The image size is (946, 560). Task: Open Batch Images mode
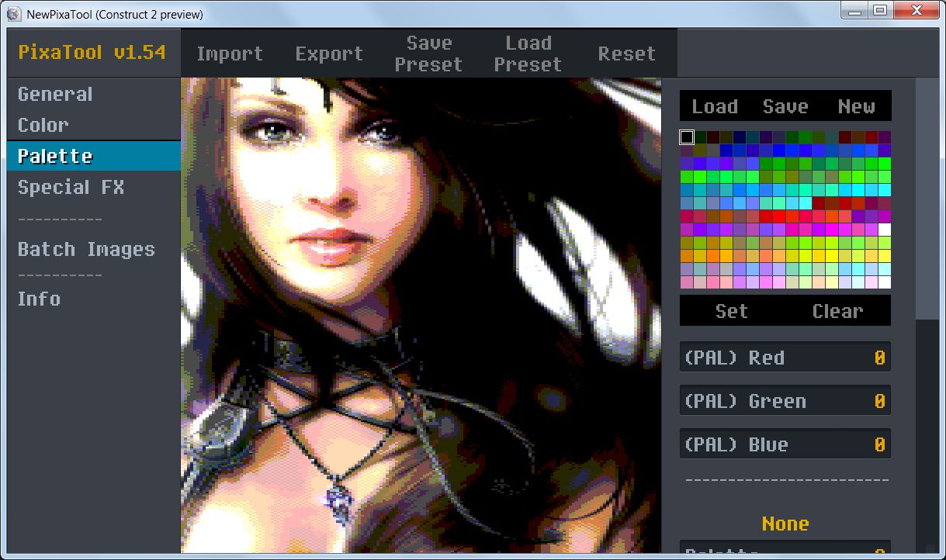[x=86, y=248]
